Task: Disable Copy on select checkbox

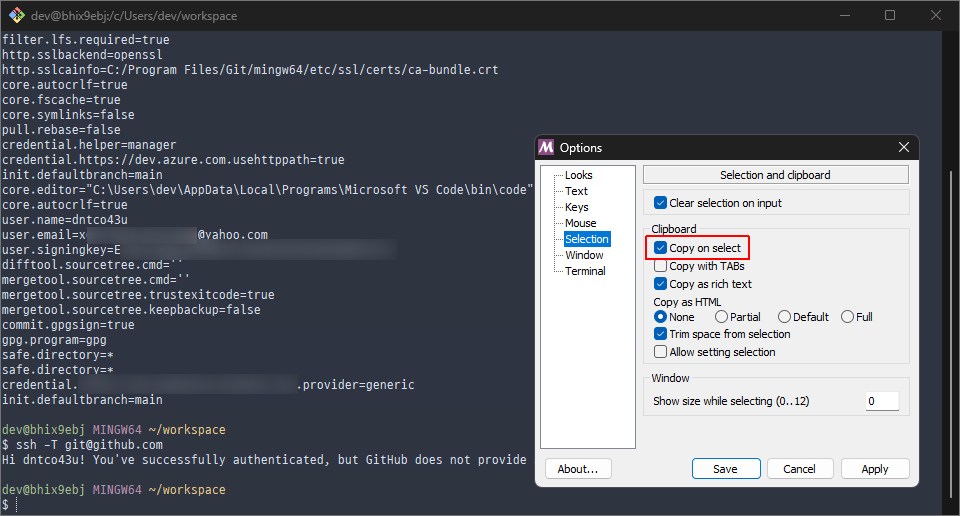Action: tap(660, 248)
